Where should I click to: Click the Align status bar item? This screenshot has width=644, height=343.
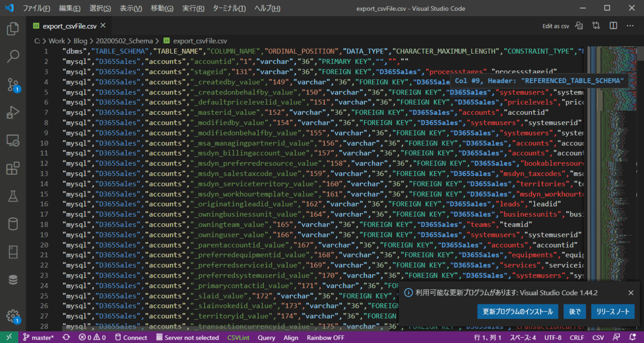coord(291,338)
